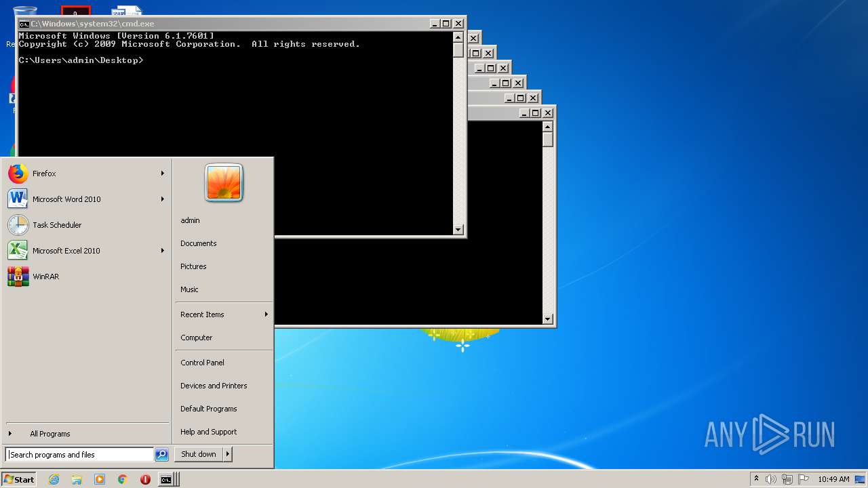Expand Microsoft Excel 2010 jump list arrow
868x488 pixels.
163,251
